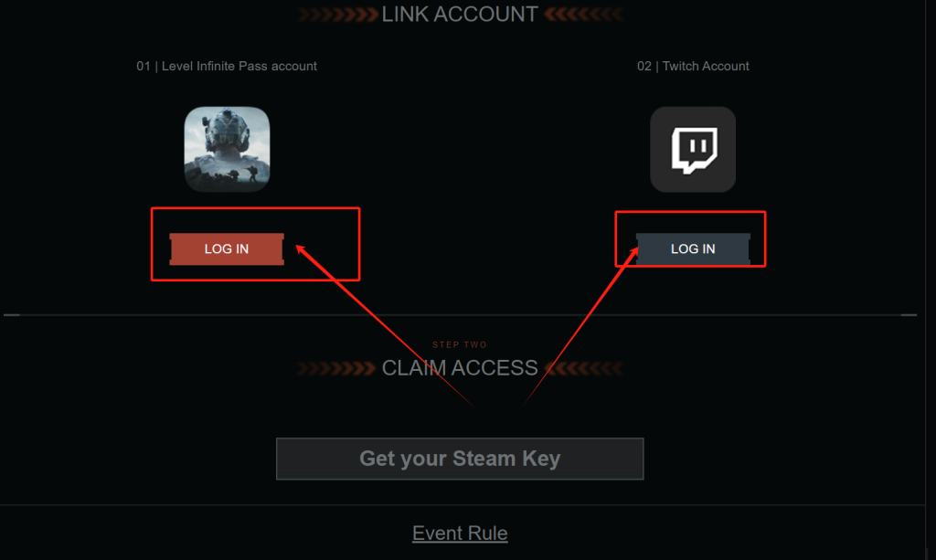The width and height of the screenshot is (936, 560).
Task: Click the soldier game app icon
Action: point(227,149)
